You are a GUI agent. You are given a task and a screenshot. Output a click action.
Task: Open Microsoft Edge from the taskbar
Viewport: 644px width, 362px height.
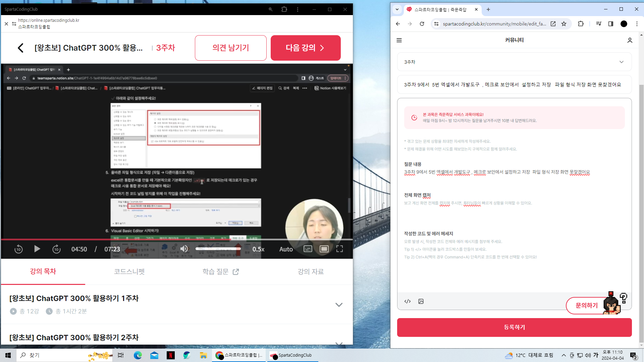click(x=138, y=355)
